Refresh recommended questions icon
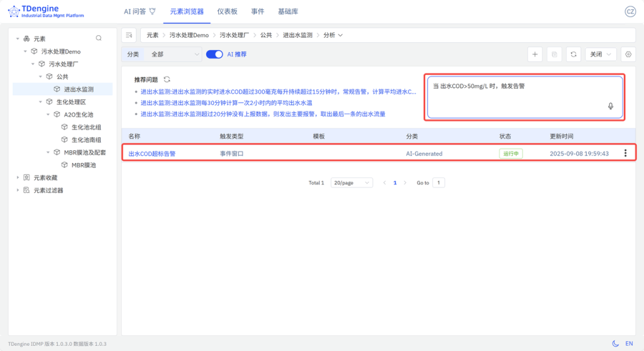The image size is (644, 351). click(x=167, y=79)
